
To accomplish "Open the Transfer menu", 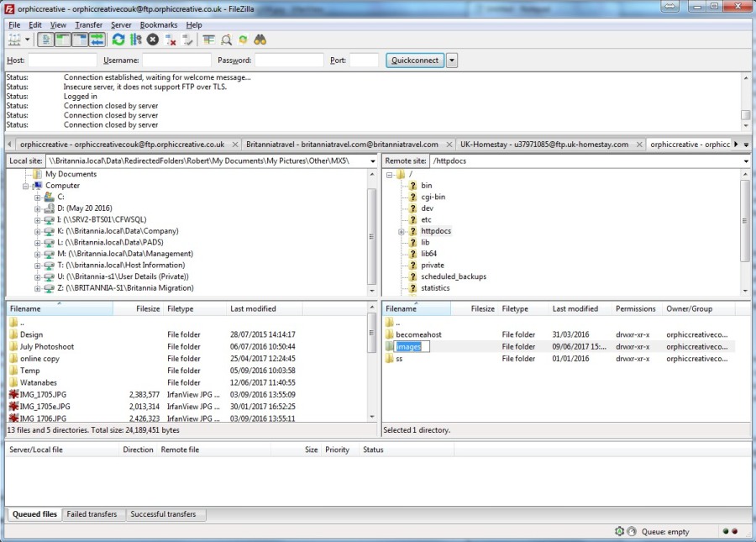I will 89,25.
